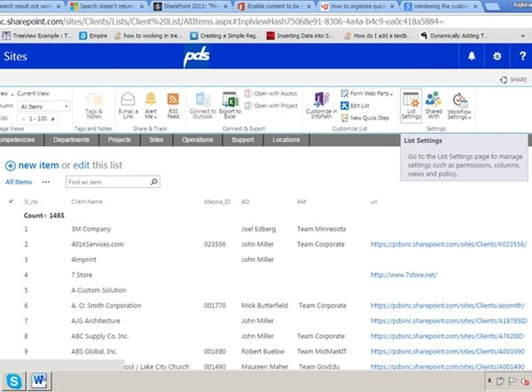Click the Find an item search box

pos(108,182)
